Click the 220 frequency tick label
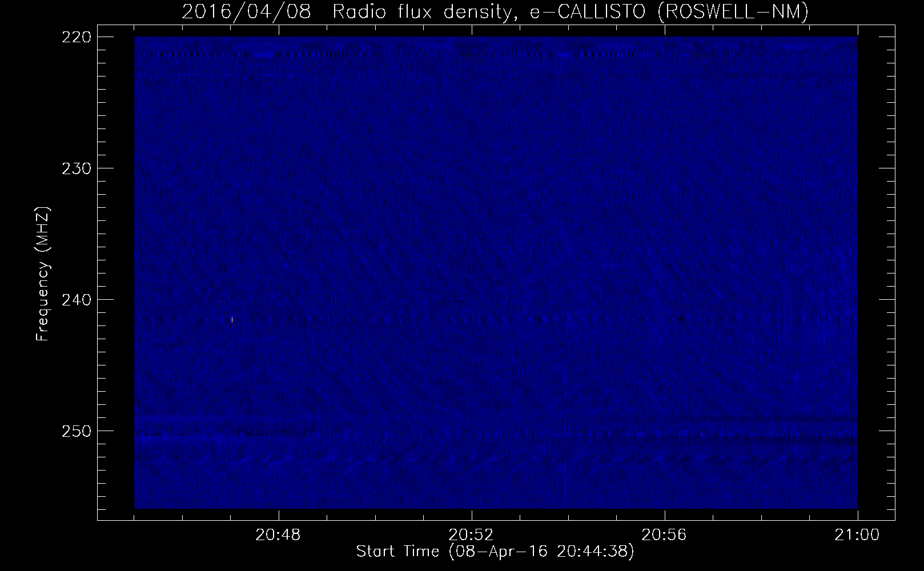The height and width of the screenshot is (571, 924). pyautogui.click(x=76, y=37)
